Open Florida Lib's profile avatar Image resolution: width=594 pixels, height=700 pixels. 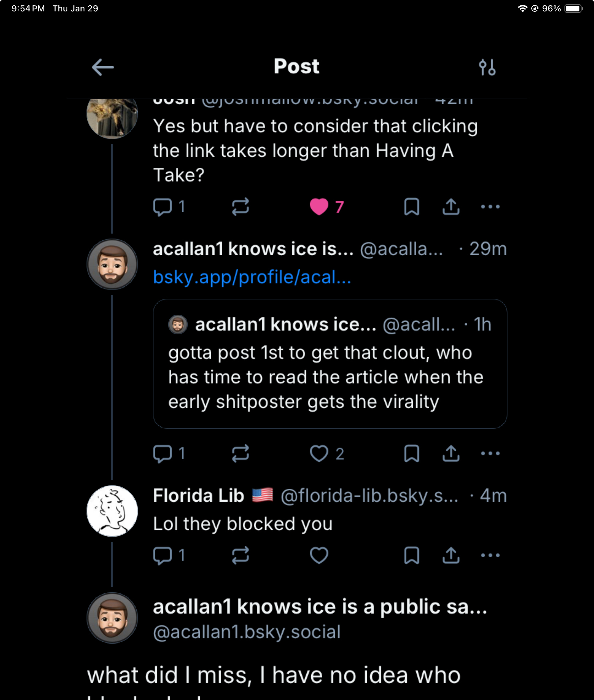[x=112, y=511]
